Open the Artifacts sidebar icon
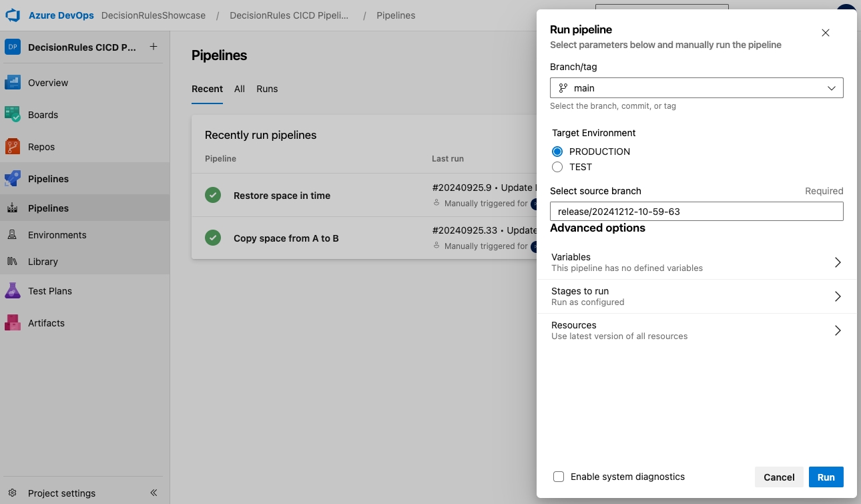Viewport: 861px width, 504px height. click(13, 323)
